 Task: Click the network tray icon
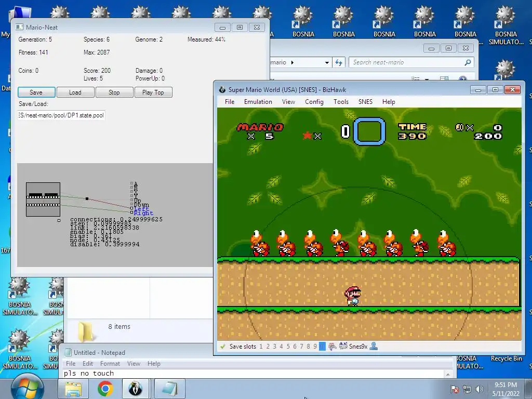[467, 389]
